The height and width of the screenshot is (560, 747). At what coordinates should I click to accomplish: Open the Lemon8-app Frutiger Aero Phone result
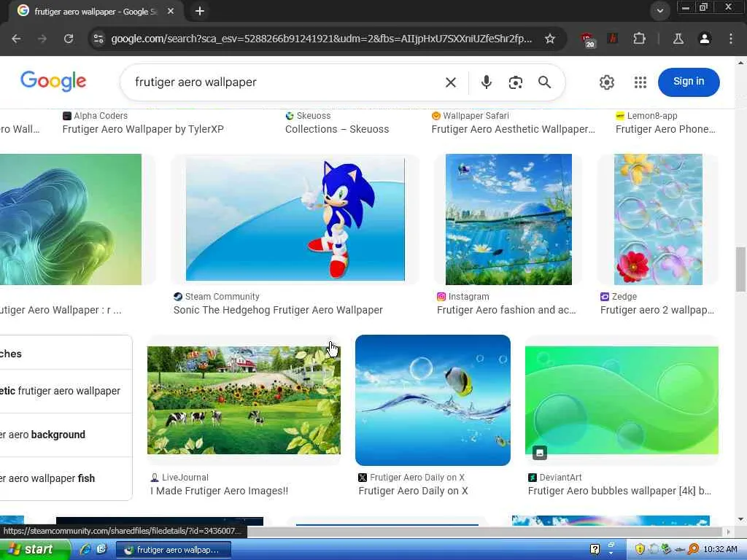point(665,129)
